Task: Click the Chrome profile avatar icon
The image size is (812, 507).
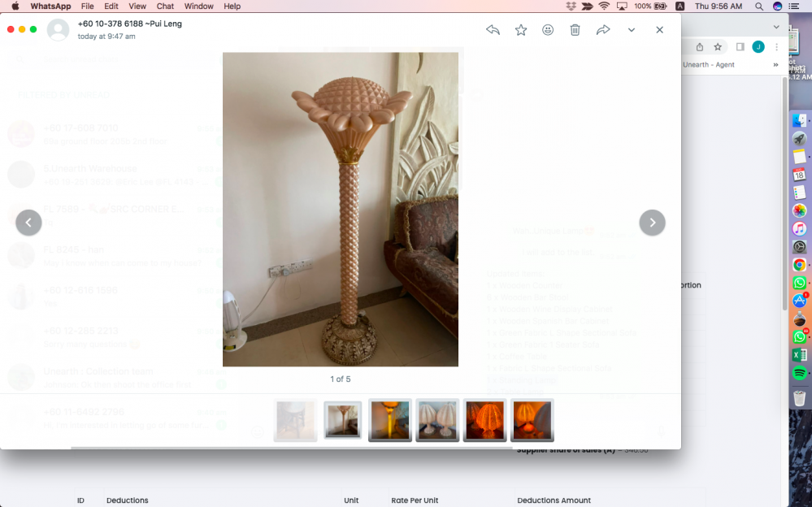Action: point(758,47)
